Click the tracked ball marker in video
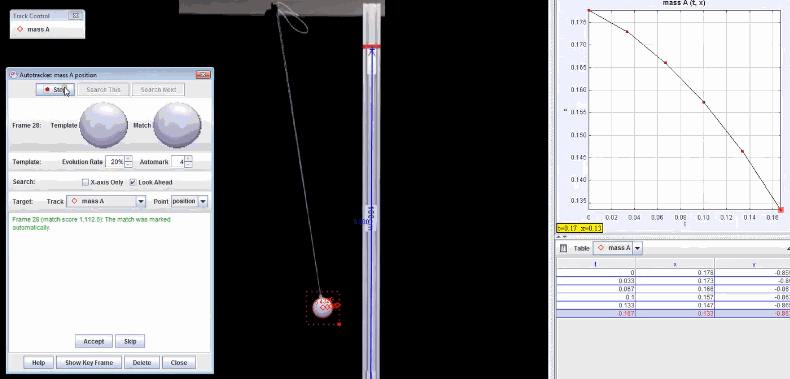790x379 pixels. tap(322, 307)
